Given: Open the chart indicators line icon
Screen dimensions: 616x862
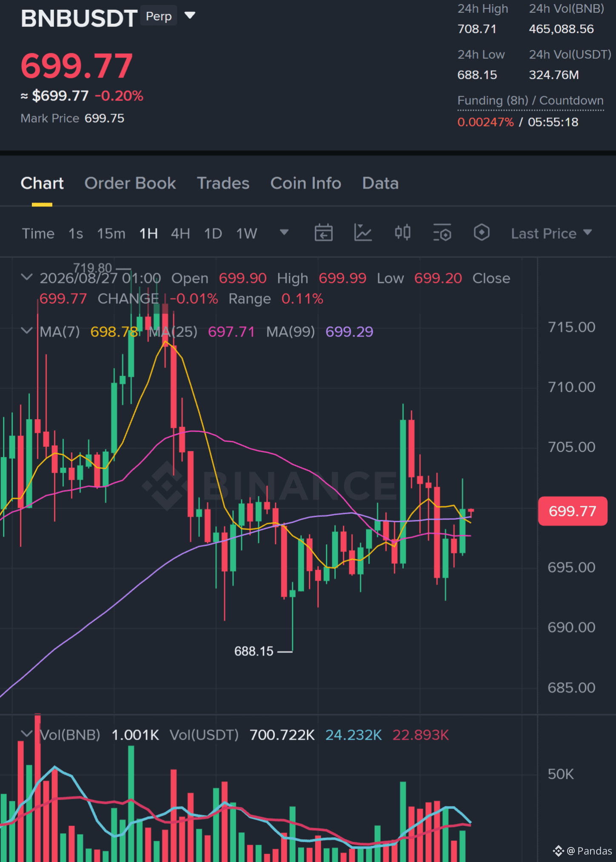Looking at the screenshot, I should click(363, 232).
